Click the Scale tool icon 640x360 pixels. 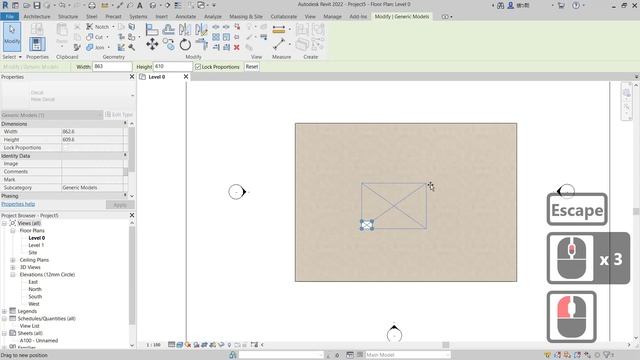tap(226, 37)
